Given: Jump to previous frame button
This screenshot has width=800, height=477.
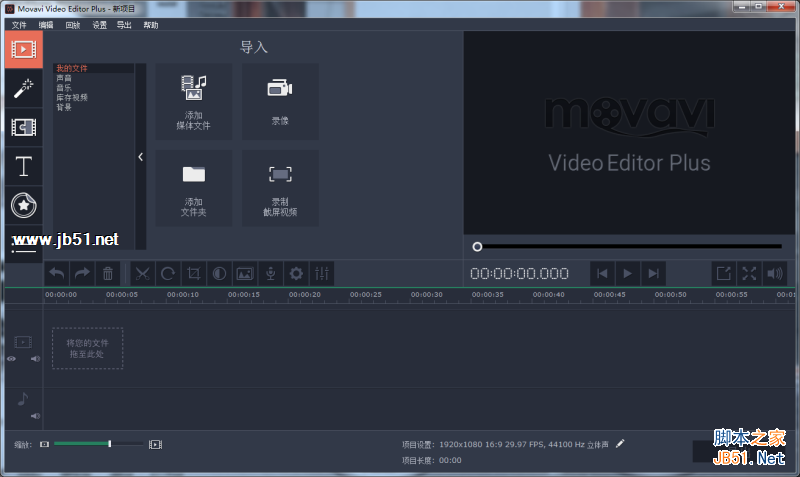Looking at the screenshot, I should 602,273.
